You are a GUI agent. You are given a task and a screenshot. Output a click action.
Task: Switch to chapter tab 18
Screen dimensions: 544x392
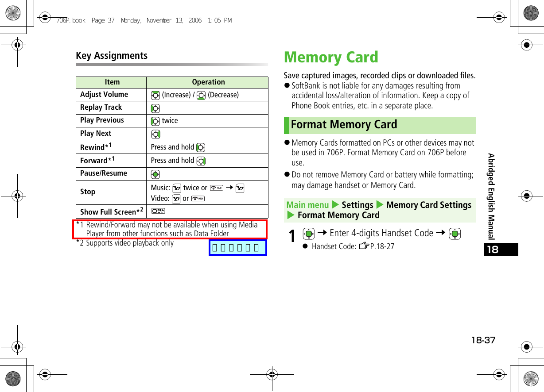point(501,250)
